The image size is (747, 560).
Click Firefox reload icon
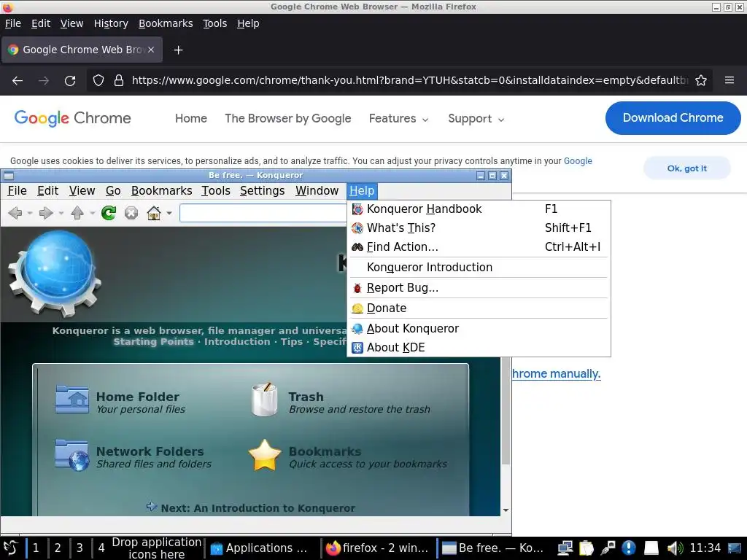coord(70,80)
